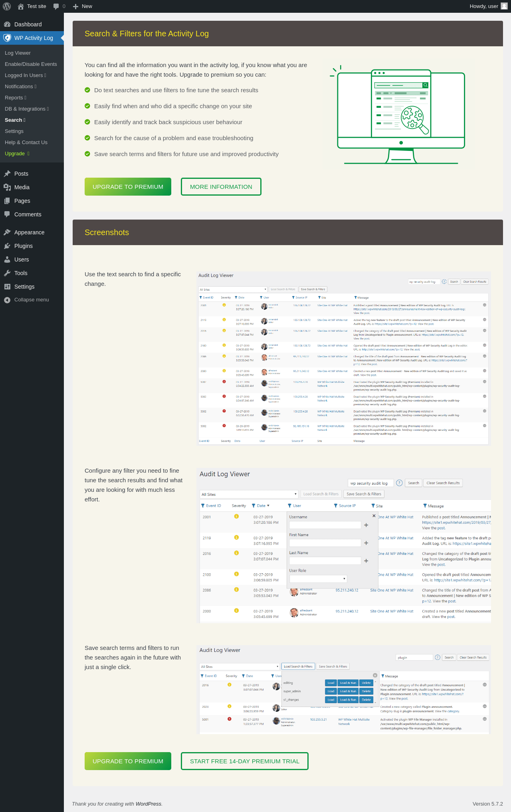Open the text search screenshot thumbnail
This screenshot has height=812, width=511.
pyautogui.click(x=343, y=358)
